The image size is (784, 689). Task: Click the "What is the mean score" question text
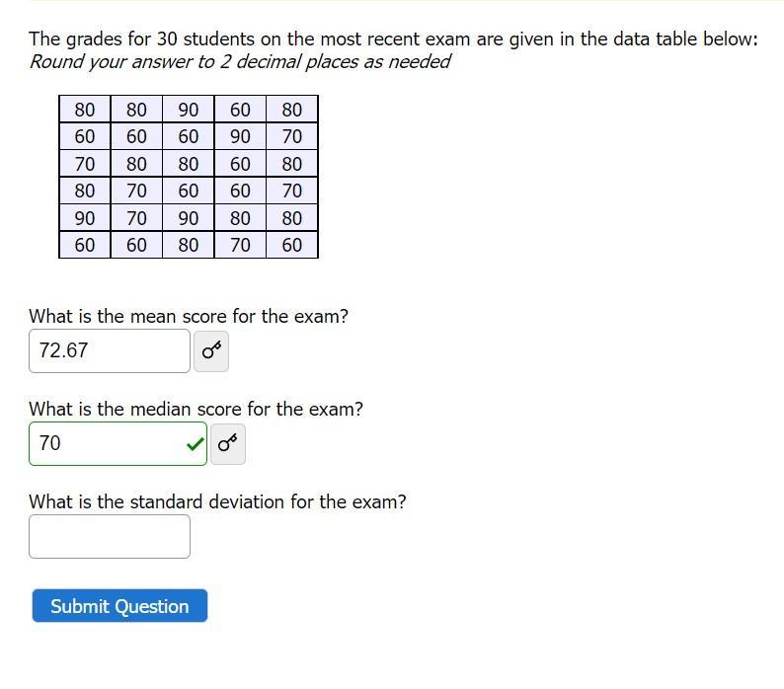click(188, 317)
